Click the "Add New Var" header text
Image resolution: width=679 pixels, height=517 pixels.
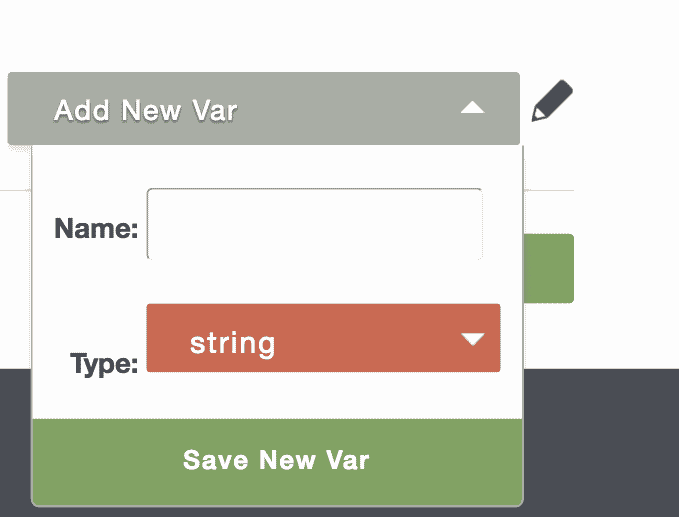point(145,109)
